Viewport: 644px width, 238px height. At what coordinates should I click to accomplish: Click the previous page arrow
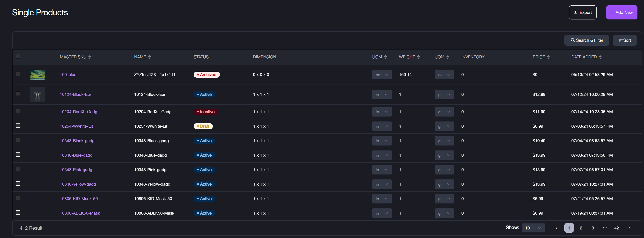[x=556, y=228]
